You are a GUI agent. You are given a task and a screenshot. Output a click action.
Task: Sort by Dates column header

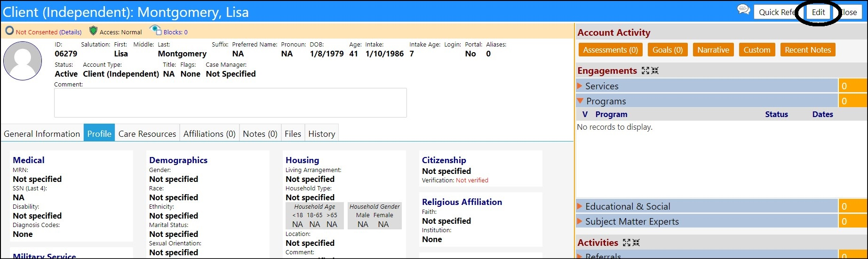822,114
